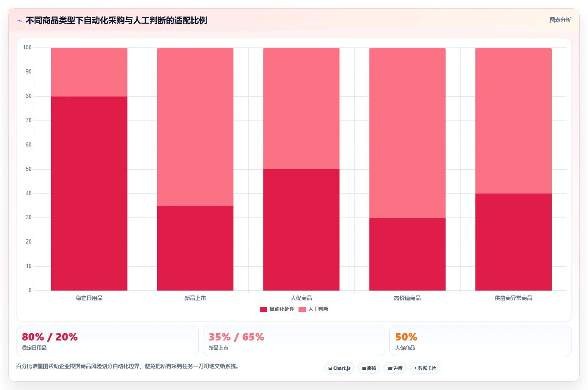The image size is (588, 390).
Task: Toggle the 自动化处理 legend color swatch
Action: pyautogui.click(x=263, y=310)
